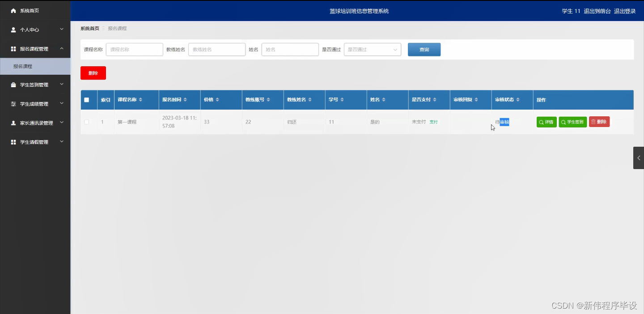
Task: Sort the table by 教练账号 column arrows
Action: [x=268, y=100]
